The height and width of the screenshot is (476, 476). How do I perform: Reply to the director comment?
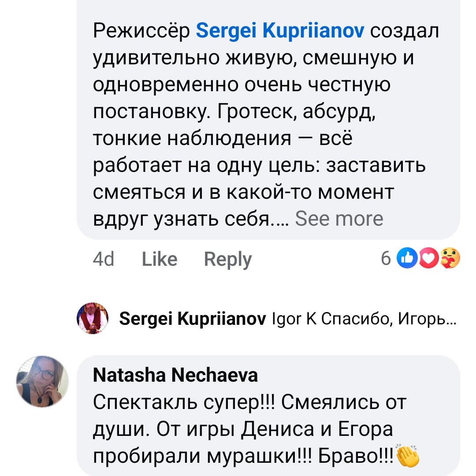tap(228, 259)
